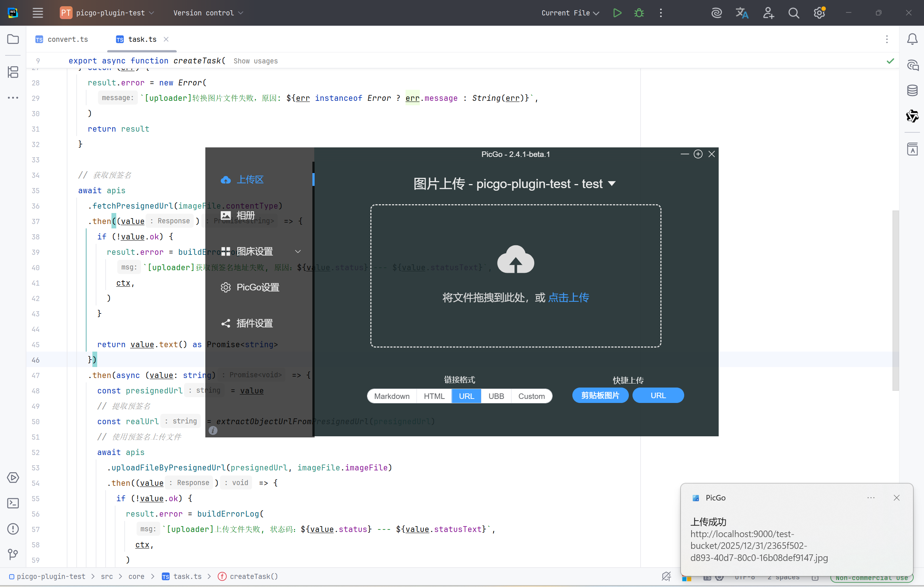Image resolution: width=924 pixels, height=587 pixels.
Task: Open the PicGo notification options ellipsis
Action: (x=871, y=498)
